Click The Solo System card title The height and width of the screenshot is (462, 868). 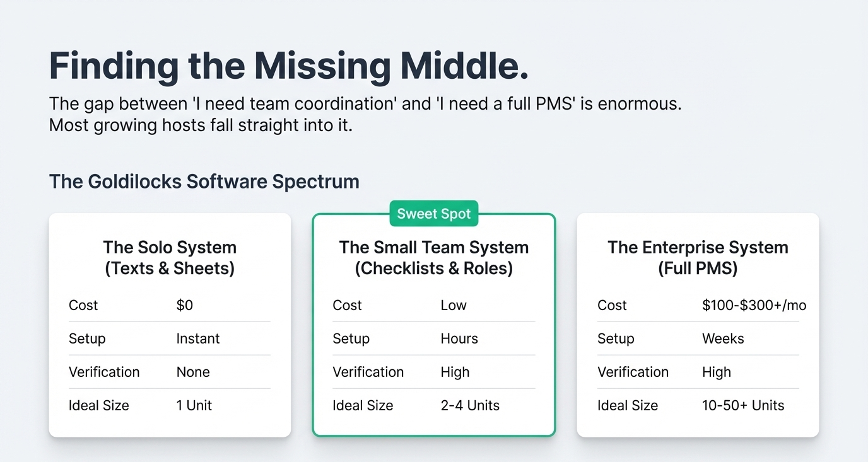170,258
